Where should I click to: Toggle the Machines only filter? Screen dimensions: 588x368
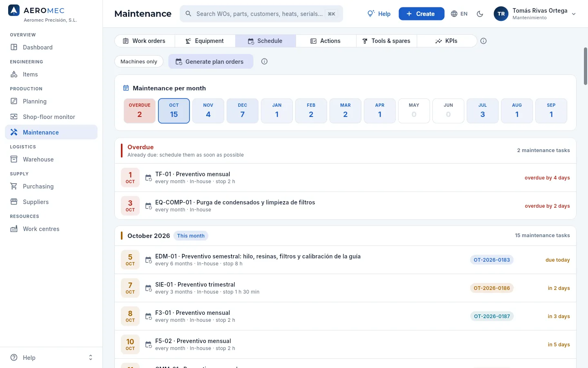click(x=139, y=61)
